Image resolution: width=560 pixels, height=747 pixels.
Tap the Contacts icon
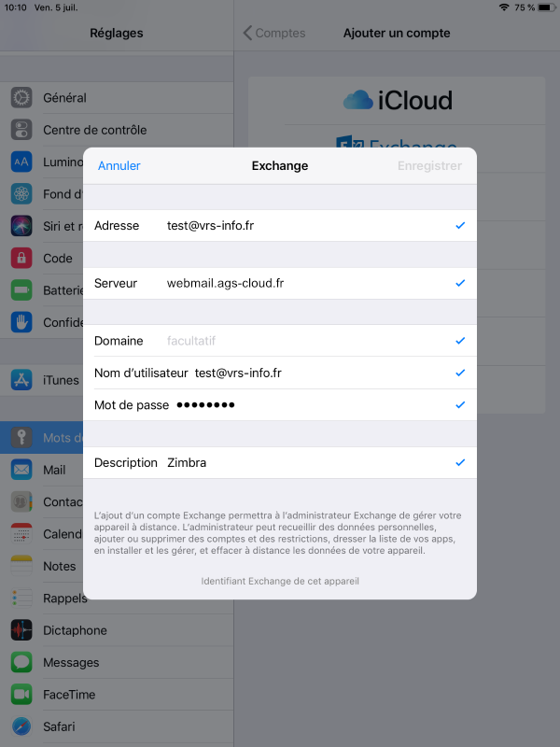click(x=21, y=501)
